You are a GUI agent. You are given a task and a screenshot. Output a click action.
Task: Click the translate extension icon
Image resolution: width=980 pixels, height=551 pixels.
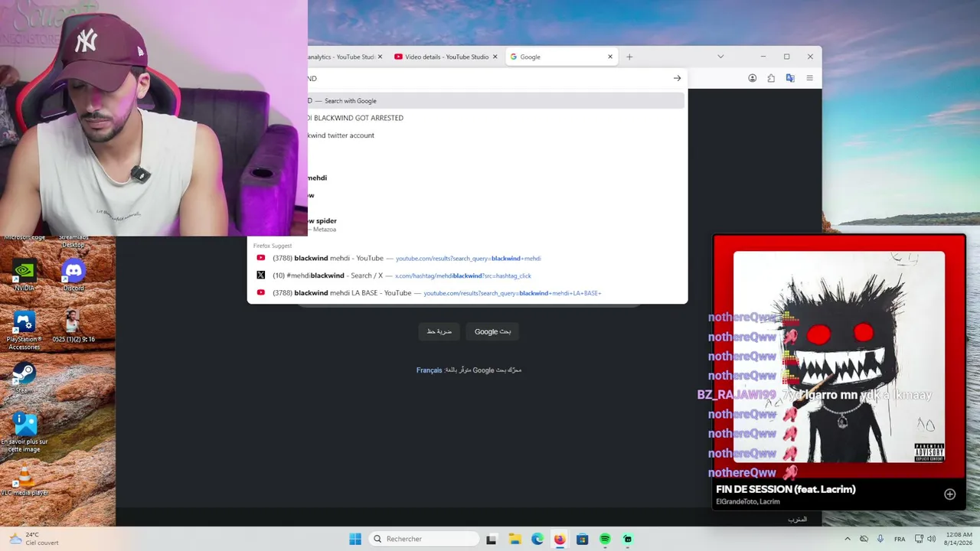tap(790, 78)
